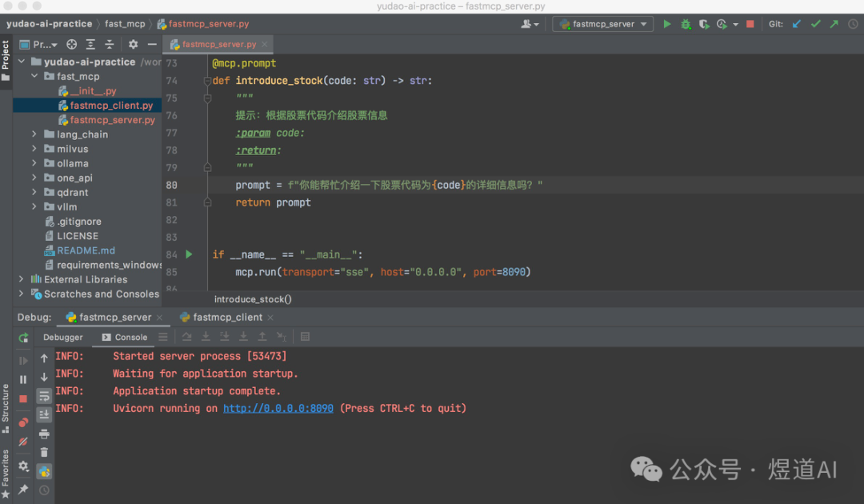Open the Project view selector dropdown
864x504 pixels.
(x=38, y=45)
